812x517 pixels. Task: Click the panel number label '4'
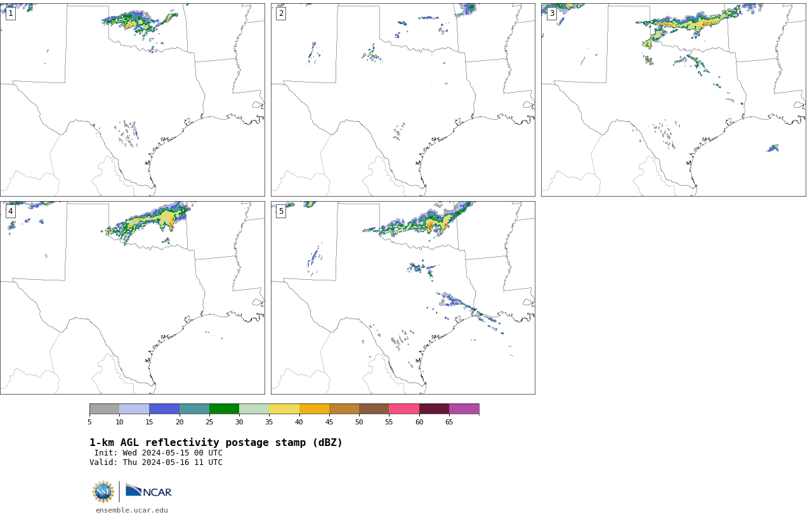[10, 211]
